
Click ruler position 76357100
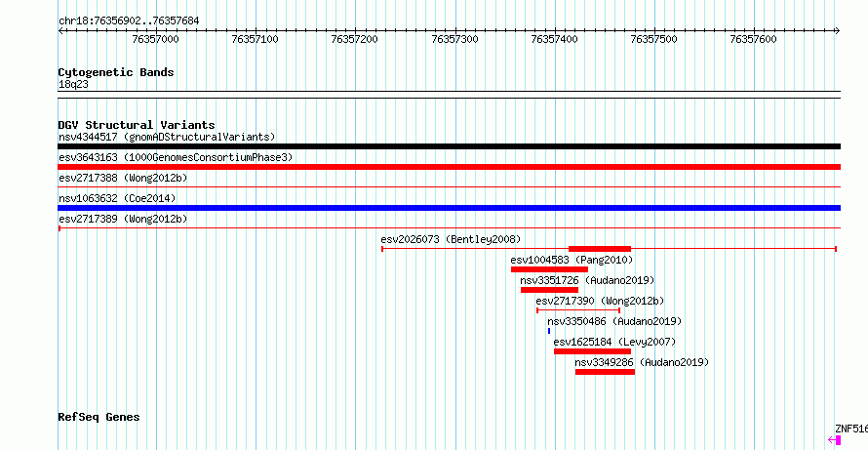(x=256, y=39)
